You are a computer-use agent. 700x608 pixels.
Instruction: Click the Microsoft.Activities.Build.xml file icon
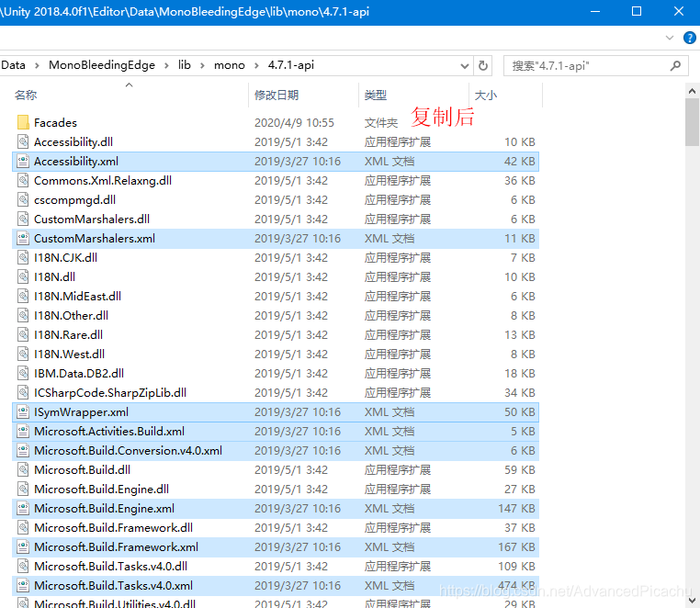point(23,431)
